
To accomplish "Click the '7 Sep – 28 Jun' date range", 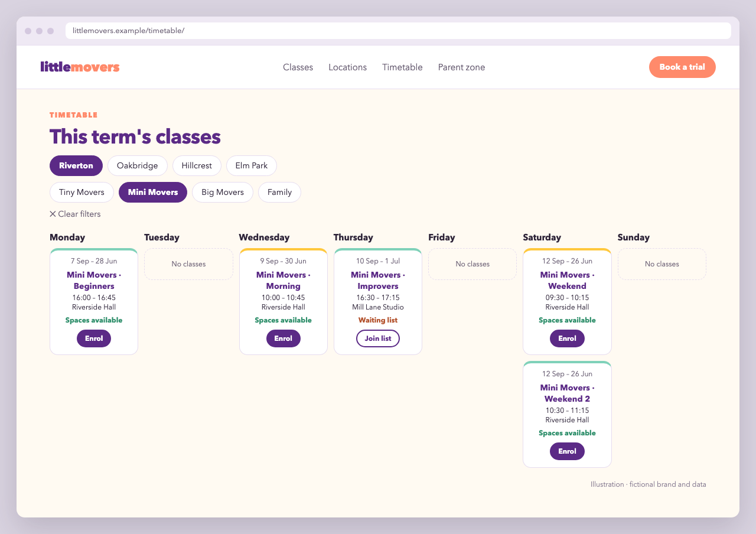I will pos(94,261).
